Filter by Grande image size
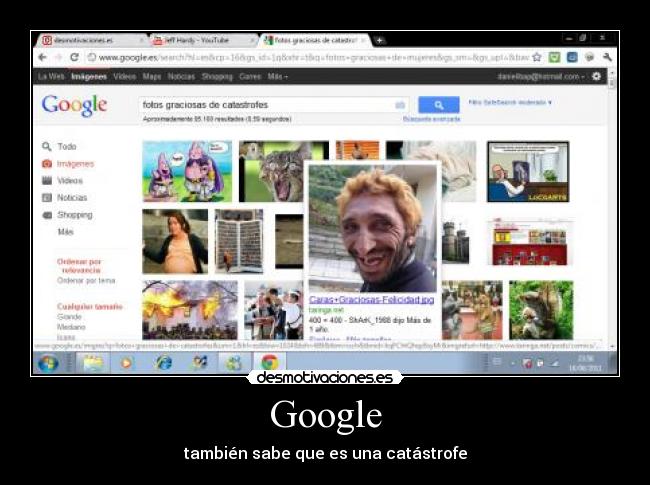Viewport: 650px width, 485px height. pos(69,317)
